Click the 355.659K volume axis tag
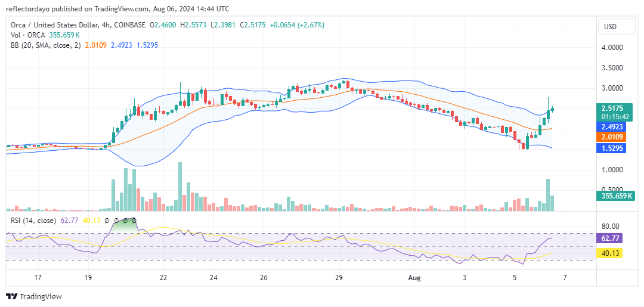Screen dimensions: 644x307 (615, 196)
